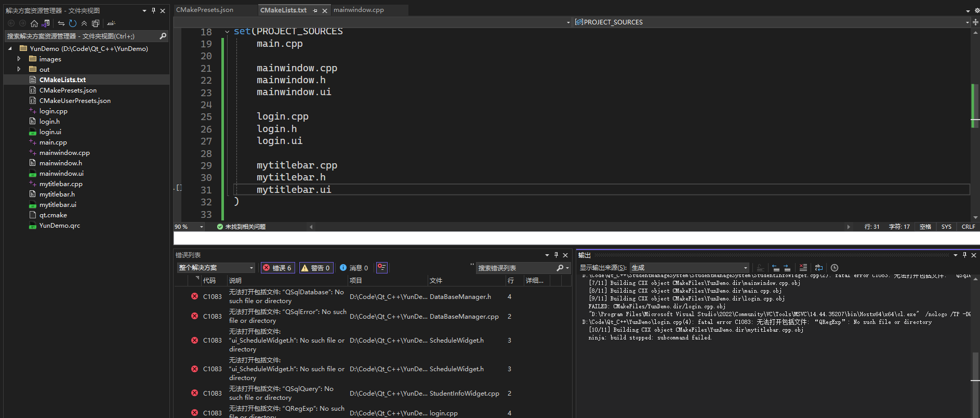Toggle word wrap in the output panel
Viewport: 980px width, 418px height.
click(819, 268)
